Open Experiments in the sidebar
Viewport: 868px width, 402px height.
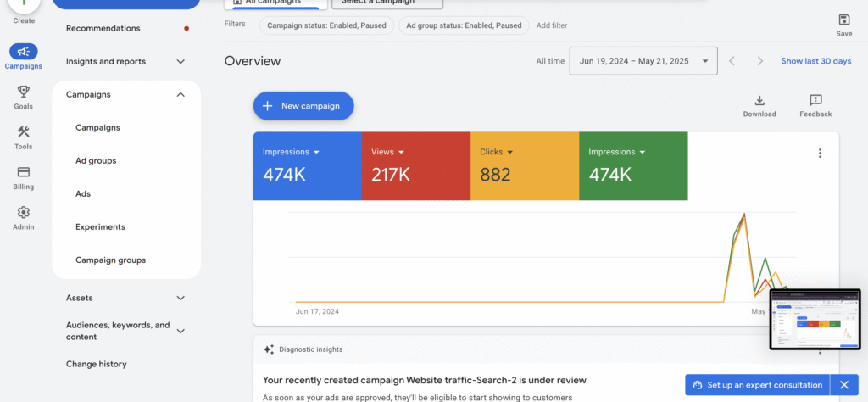click(100, 226)
